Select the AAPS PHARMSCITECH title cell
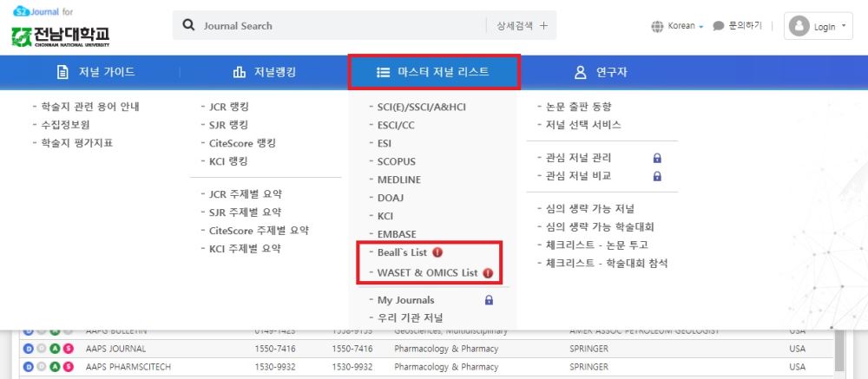This screenshot has height=379, width=868. (x=128, y=367)
